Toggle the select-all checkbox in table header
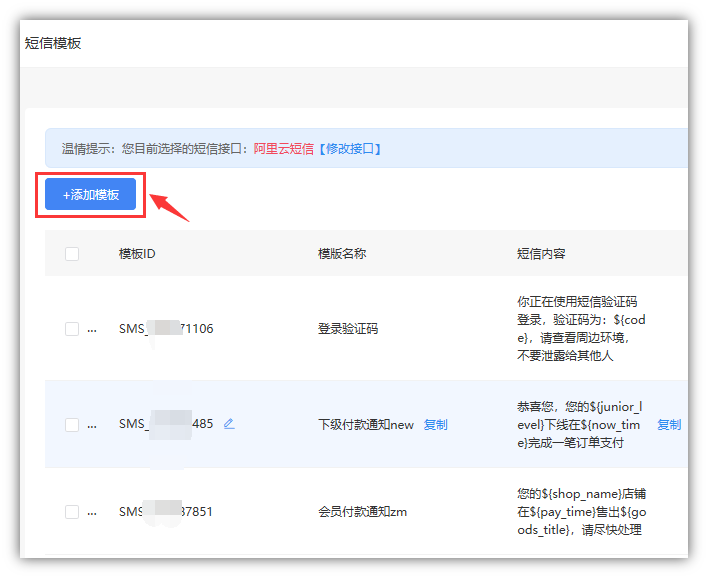Viewport: 708px width, 578px height. pyautogui.click(x=72, y=254)
